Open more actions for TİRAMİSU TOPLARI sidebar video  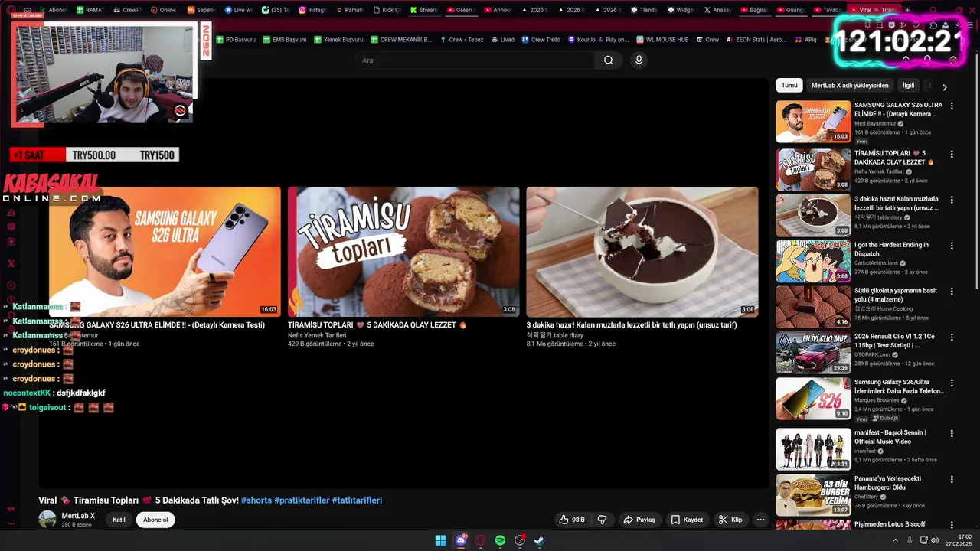click(952, 154)
